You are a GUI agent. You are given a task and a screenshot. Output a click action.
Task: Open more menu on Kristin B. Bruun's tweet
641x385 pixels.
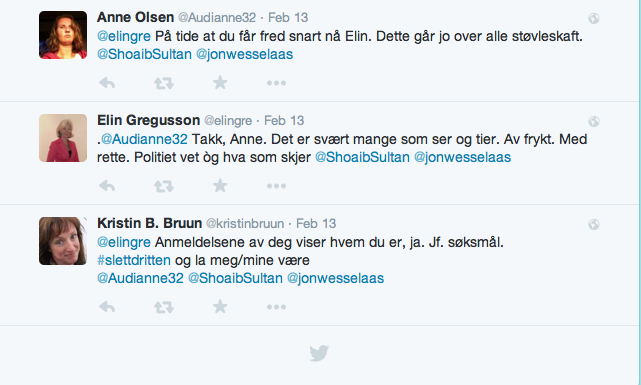276,307
